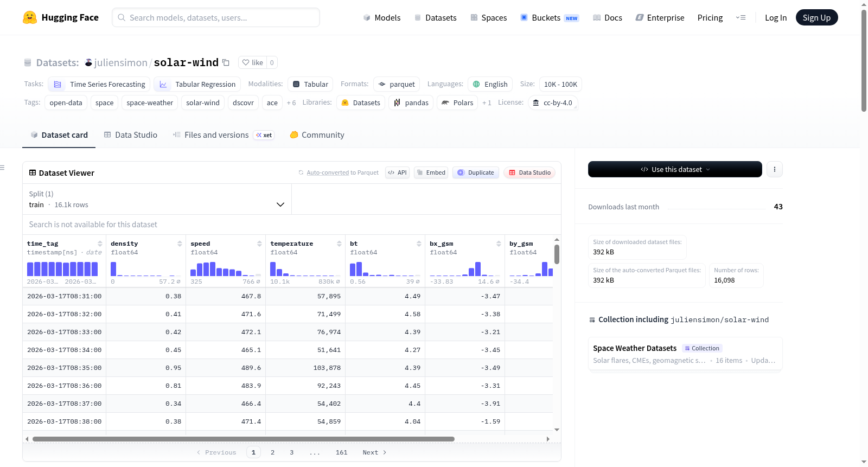Select the Time Series Forecasting task tag
The width and height of the screenshot is (868, 467).
coord(99,84)
